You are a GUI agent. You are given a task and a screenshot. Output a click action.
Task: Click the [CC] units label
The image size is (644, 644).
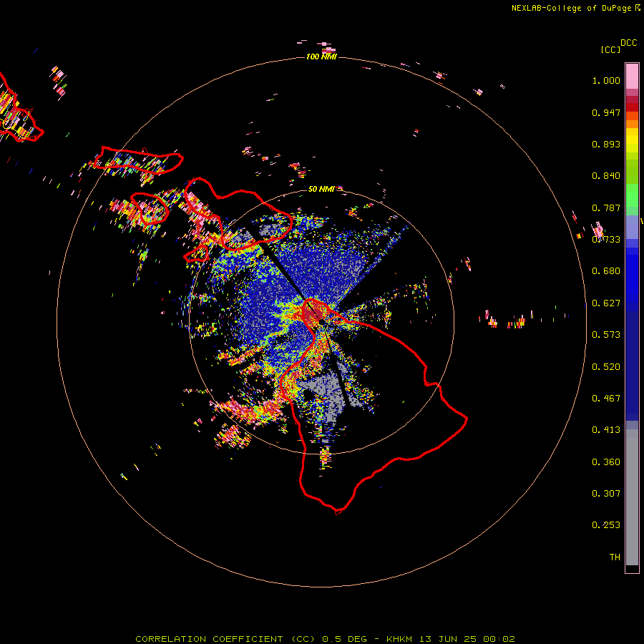[610, 49]
